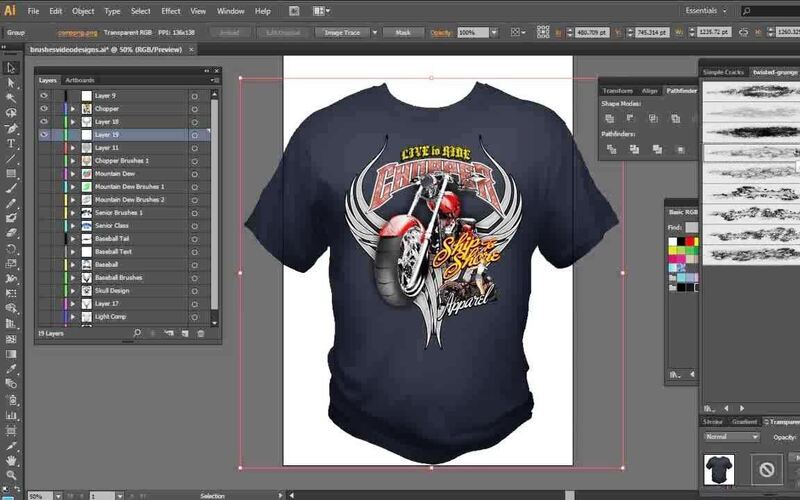Image resolution: width=800 pixels, height=500 pixels.
Task: Select the Type tool
Action: [x=11, y=143]
